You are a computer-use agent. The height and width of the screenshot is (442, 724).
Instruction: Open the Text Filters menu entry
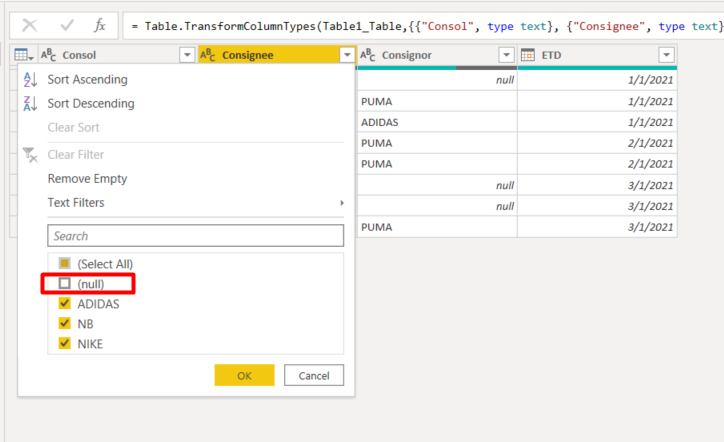pos(76,203)
